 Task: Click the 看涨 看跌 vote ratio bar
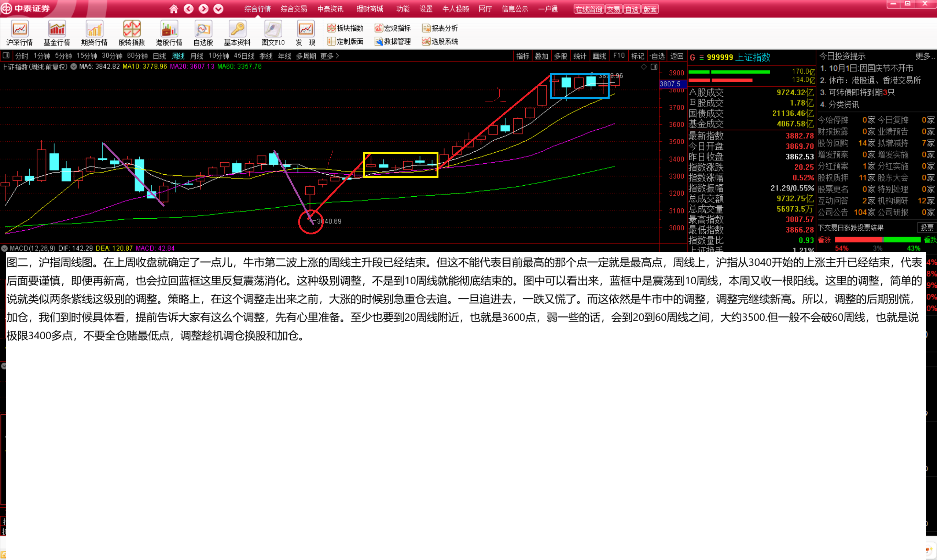click(x=877, y=240)
